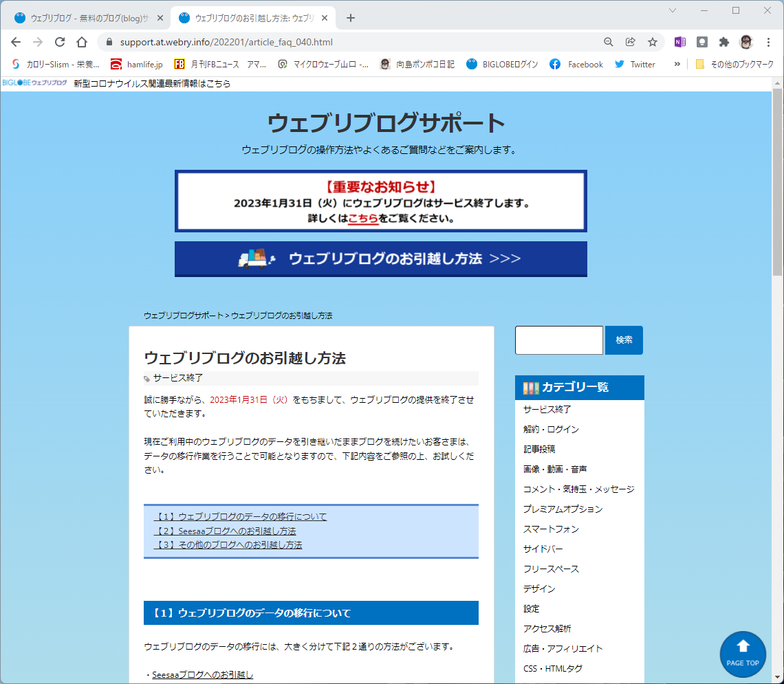Open the tab search dropdown chevron
The width and height of the screenshot is (784, 684).
pos(673,10)
